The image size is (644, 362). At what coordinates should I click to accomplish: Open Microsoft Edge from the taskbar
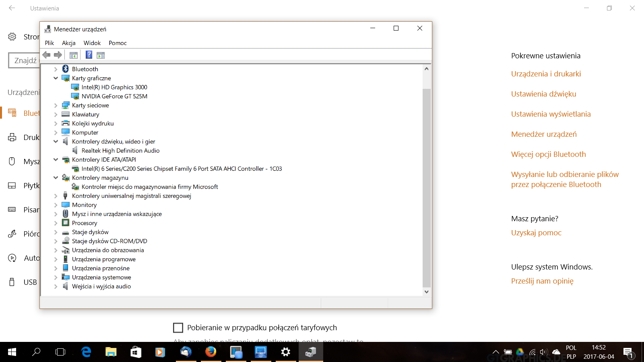pos(86,352)
